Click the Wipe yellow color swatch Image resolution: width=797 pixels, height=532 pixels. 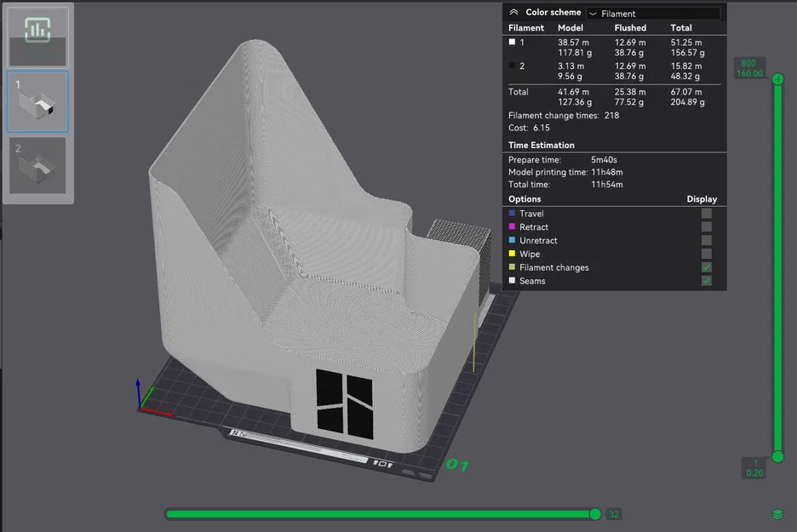pos(512,254)
